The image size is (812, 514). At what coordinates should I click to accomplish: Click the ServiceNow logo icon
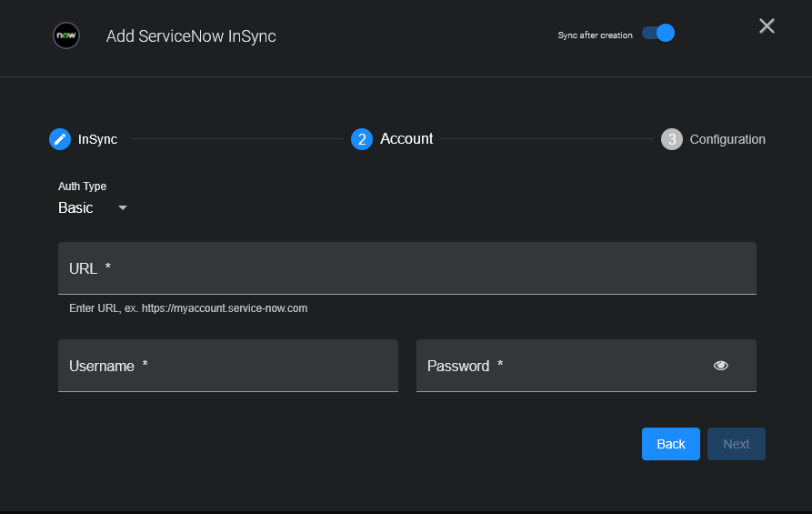pyautogui.click(x=66, y=35)
